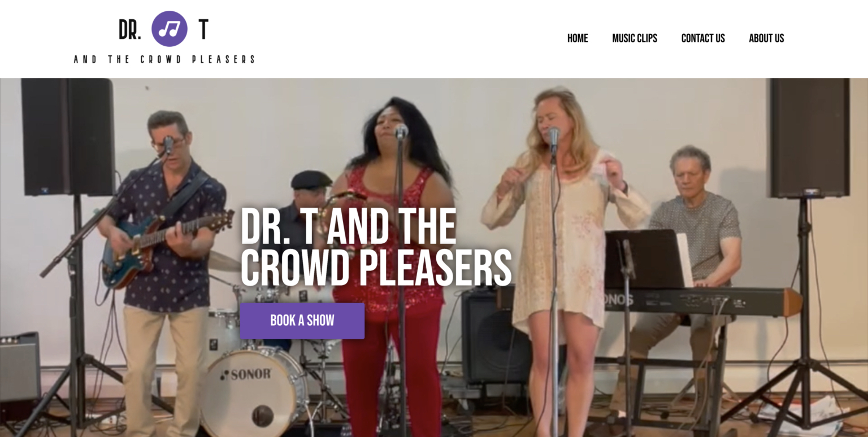Navigate to Contact Us

(x=703, y=38)
